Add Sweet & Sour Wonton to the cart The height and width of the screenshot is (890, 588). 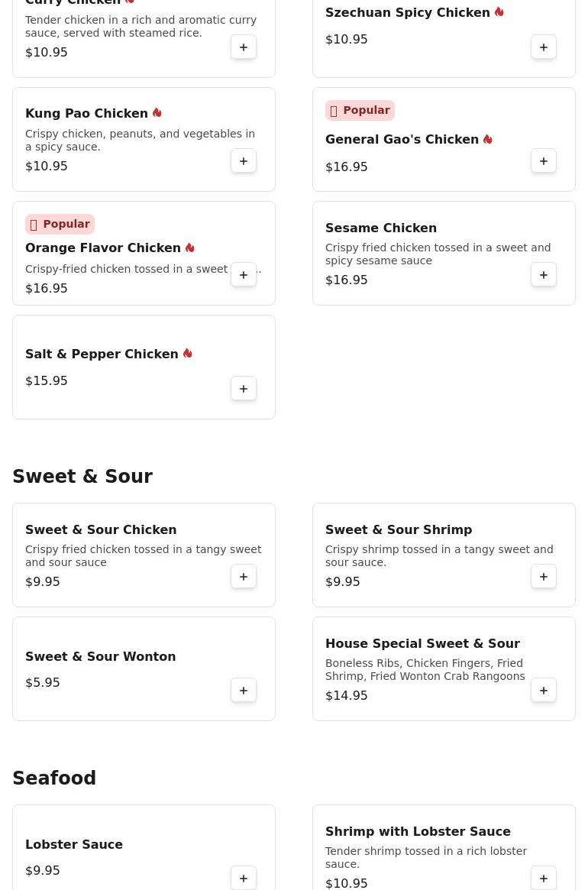[x=244, y=691]
